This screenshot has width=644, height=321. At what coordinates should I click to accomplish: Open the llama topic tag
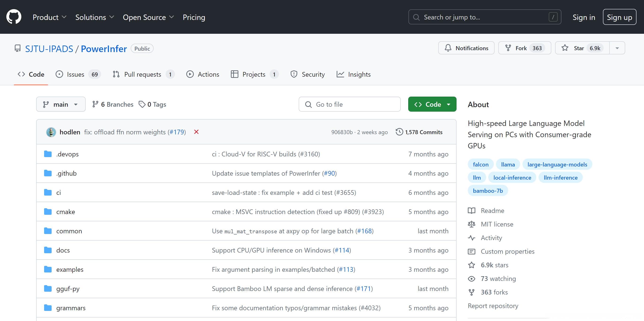[508, 164]
